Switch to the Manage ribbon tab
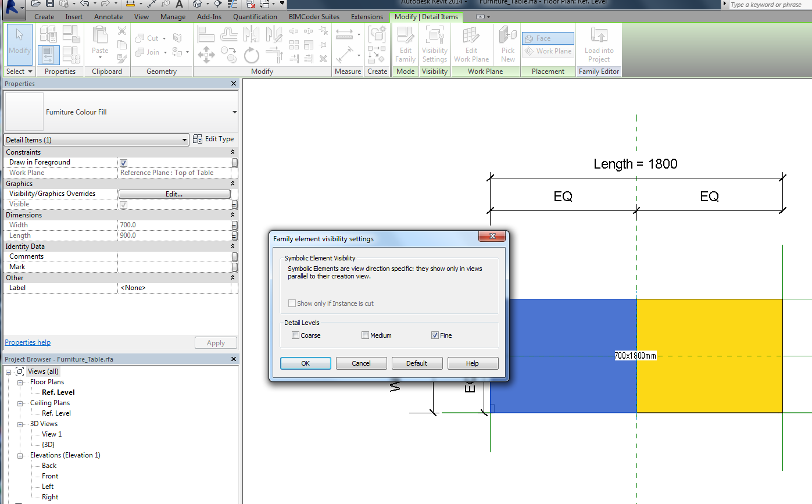The width and height of the screenshot is (812, 504). pyautogui.click(x=173, y=17)
